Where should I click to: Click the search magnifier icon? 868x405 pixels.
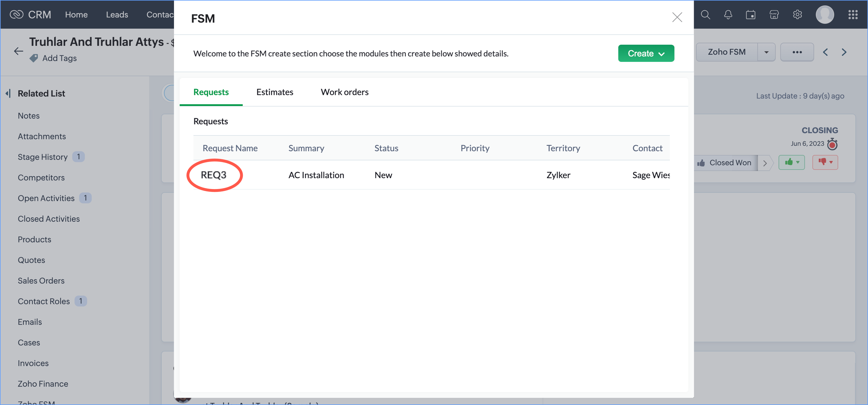(x=705, y=15)
